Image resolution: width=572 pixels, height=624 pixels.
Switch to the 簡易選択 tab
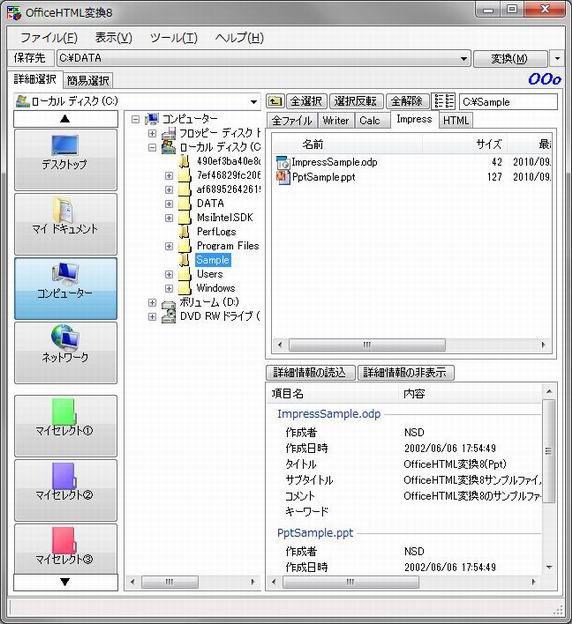[88, 81]
